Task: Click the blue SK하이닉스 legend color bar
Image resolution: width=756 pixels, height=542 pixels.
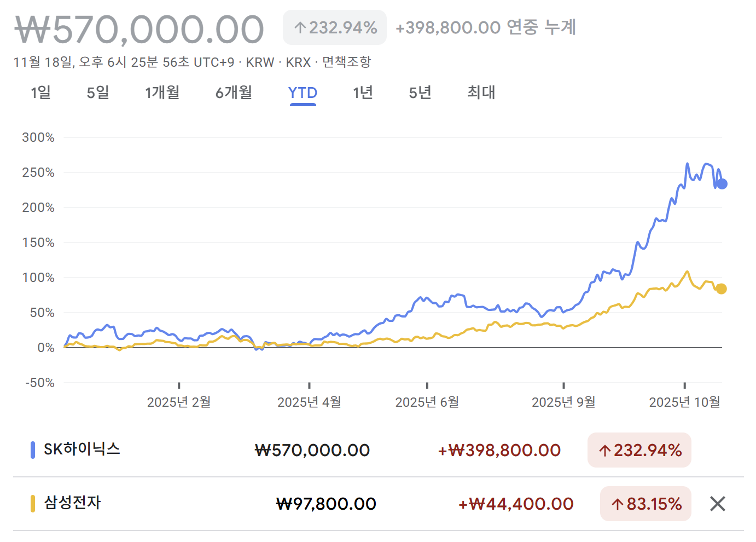Action: 33,450
